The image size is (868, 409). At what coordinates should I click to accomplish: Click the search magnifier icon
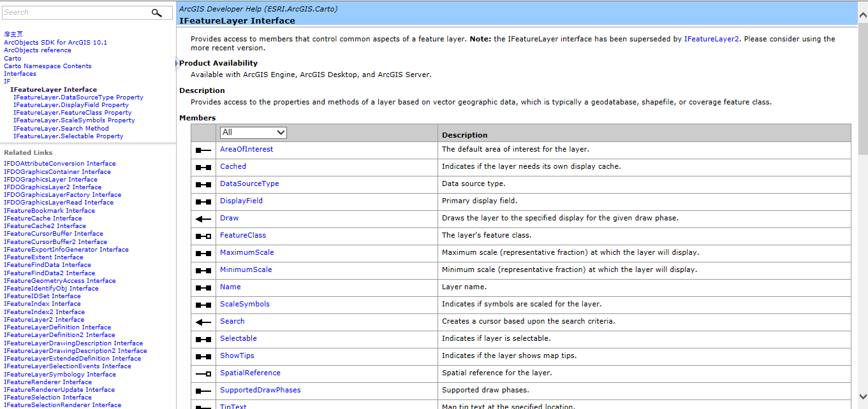click(156, 12)
